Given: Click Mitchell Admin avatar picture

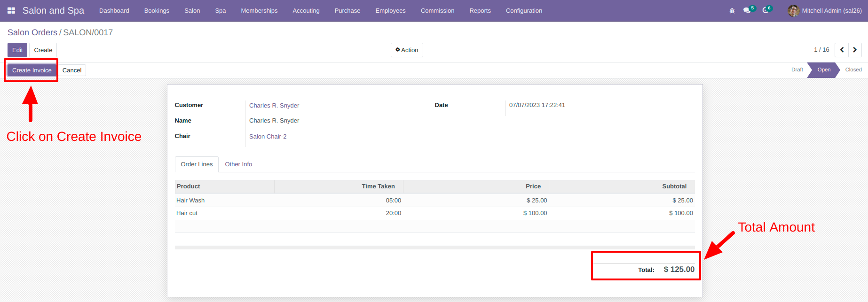Looking at the screenshot, I should pyautogui.click(x=794, y=10).
